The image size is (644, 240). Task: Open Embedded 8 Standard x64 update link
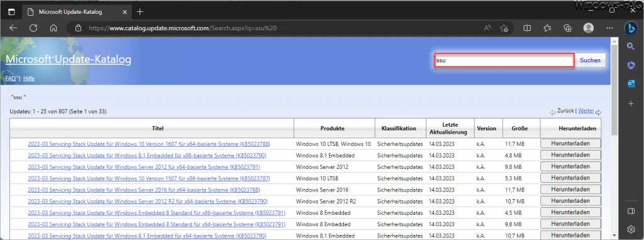point(157,225)
